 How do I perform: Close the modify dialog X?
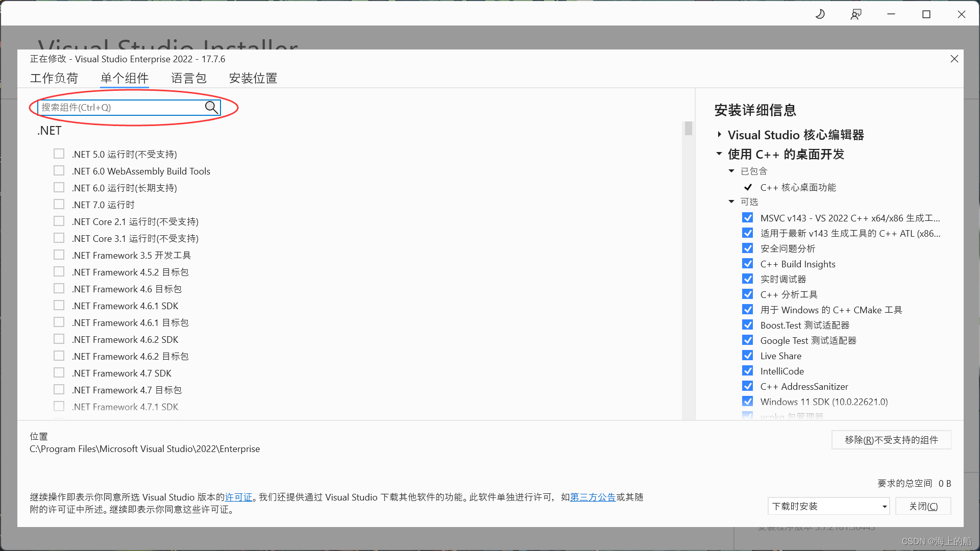[x=954, y=59]
